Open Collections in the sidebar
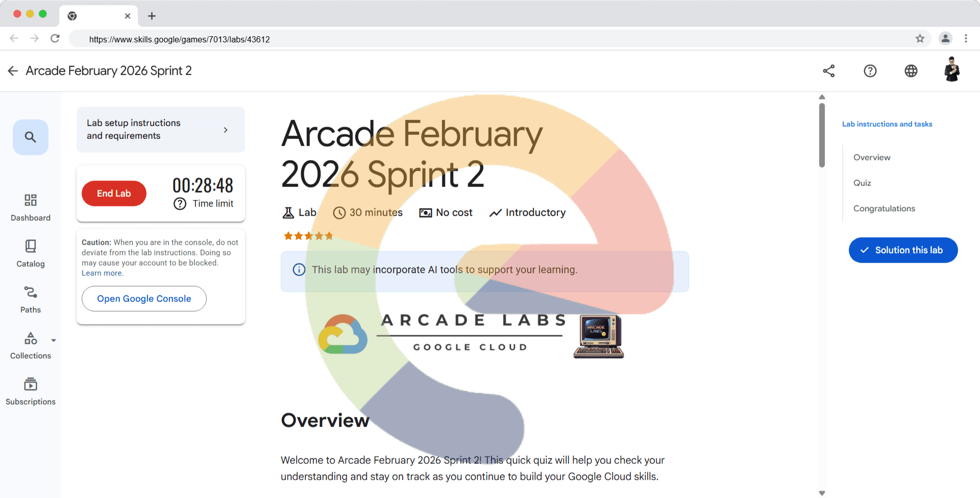 click(31, 345)
